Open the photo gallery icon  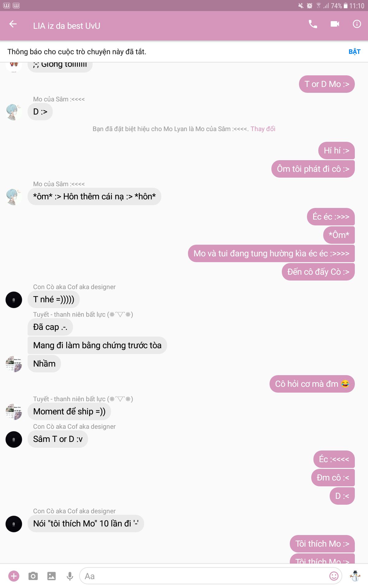51,576
